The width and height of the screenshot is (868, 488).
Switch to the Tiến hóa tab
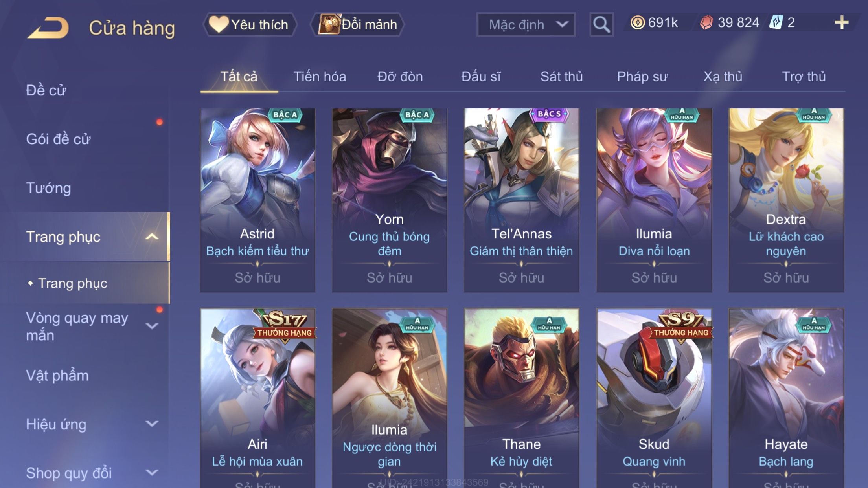point(320,76)
